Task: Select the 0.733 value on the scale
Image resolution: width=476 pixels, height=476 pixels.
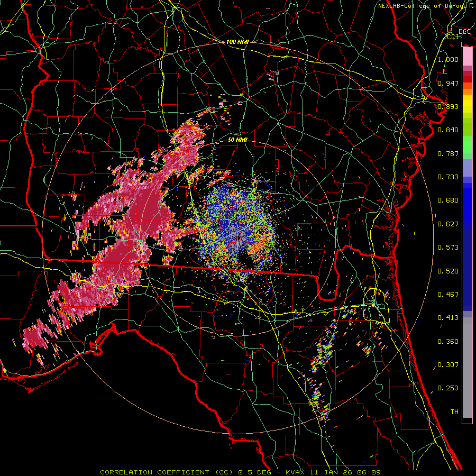Action: (x=448, y=177)
